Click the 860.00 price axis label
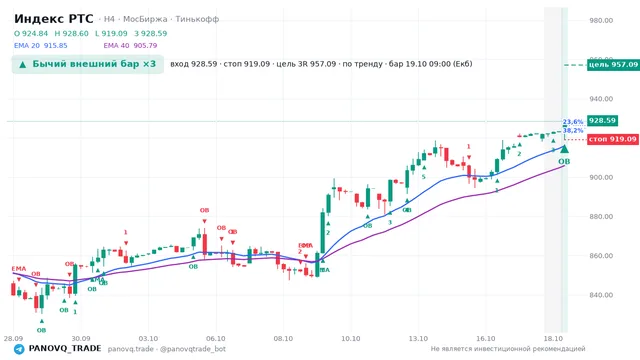This screenshot has width=640, height=360. click(x=601, y=256)
